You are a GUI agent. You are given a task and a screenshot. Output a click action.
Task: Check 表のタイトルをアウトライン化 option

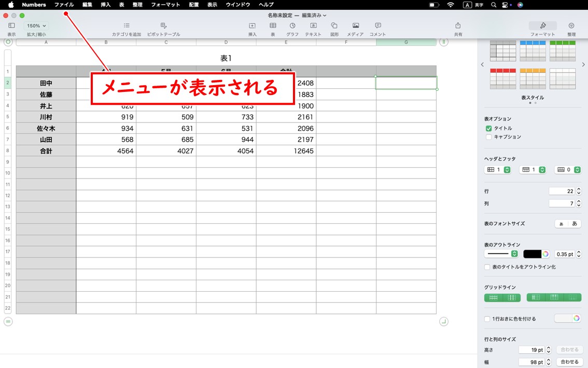pos(486,266)
